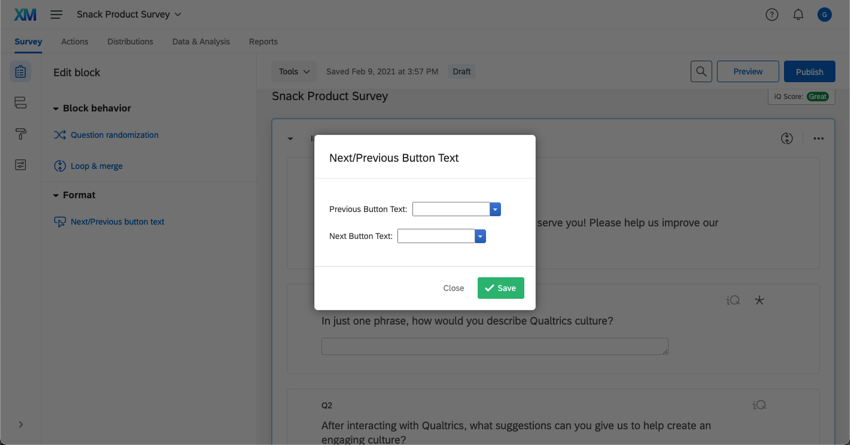Collapse the Block behavior section
Viewport: 850px width, 445px height.
coord(55,108)
